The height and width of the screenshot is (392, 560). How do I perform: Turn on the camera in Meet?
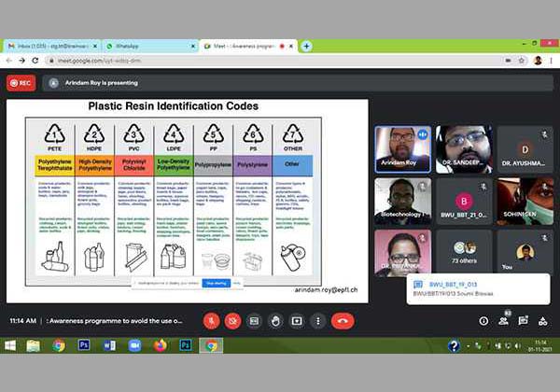click(232, 320)
